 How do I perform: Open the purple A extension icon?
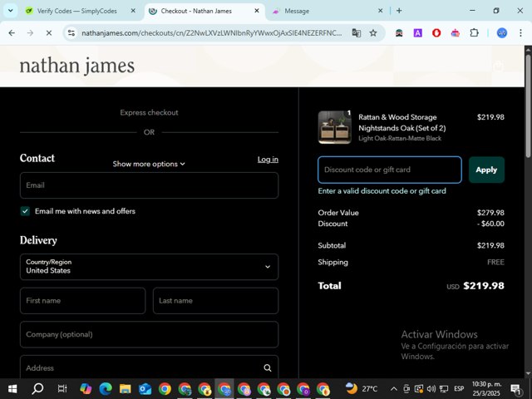coord(417,33)
